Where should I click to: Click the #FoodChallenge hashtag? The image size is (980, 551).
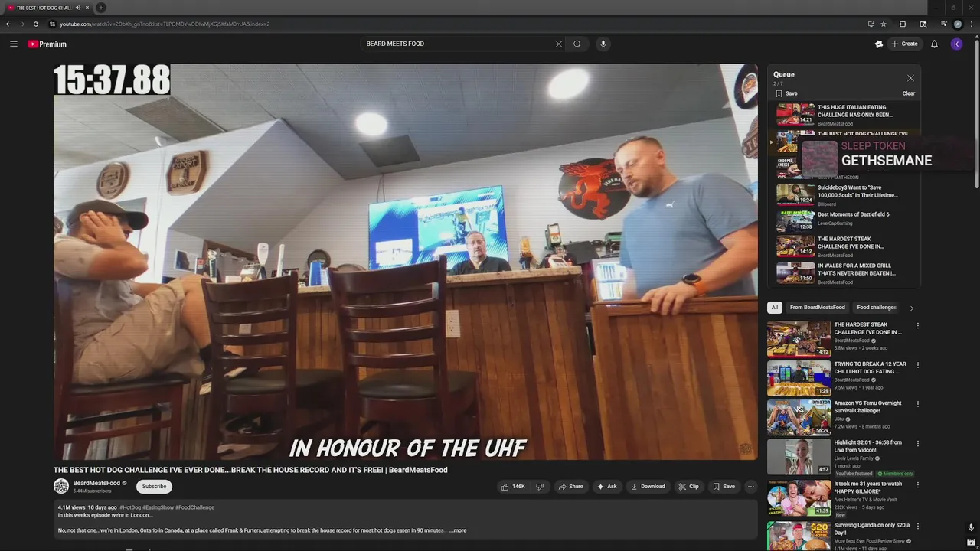click(195, 507)
